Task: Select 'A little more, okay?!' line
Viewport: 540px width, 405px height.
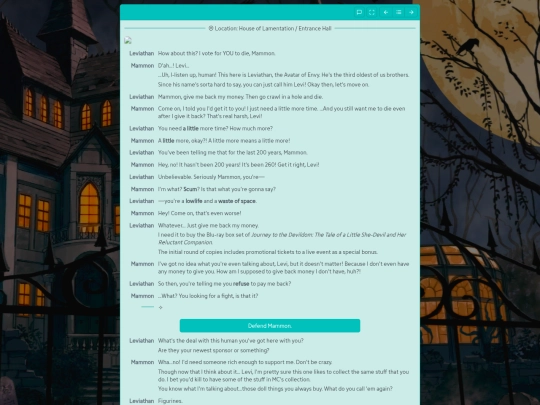Action: [224, 141]
